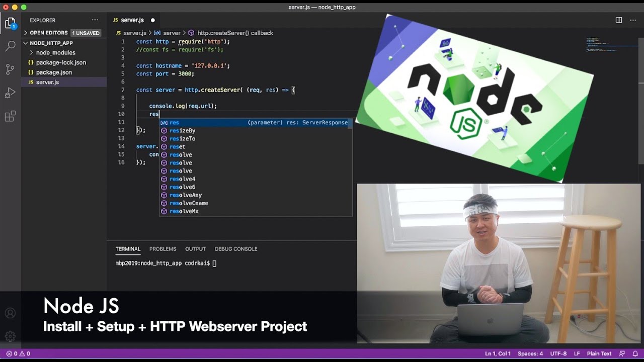Click the unsaved dot on server.js tab
Screen dimensions: 644x362
(x=153, y=20)
